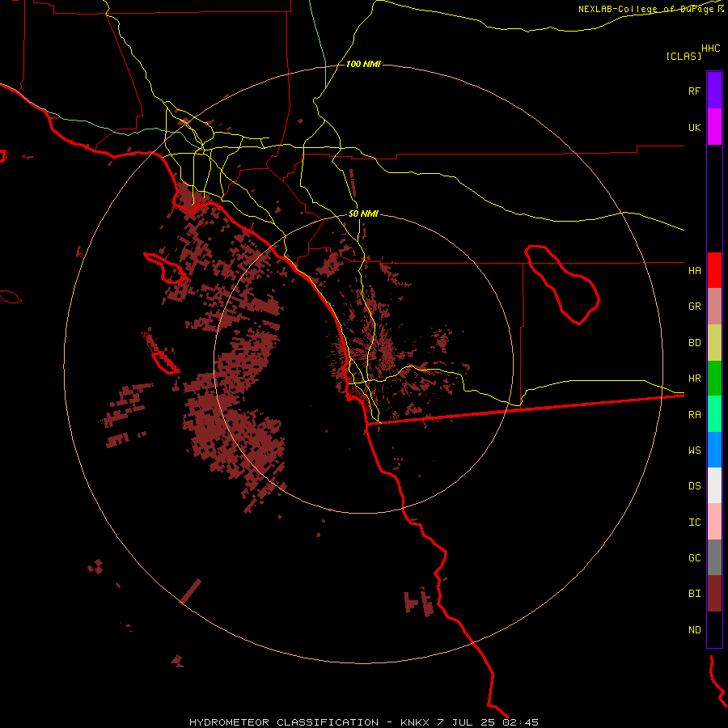The width and height of the screenshot is (728, 728).
Task: Click the WS blue legend swatch
Action: pos(714,450)
